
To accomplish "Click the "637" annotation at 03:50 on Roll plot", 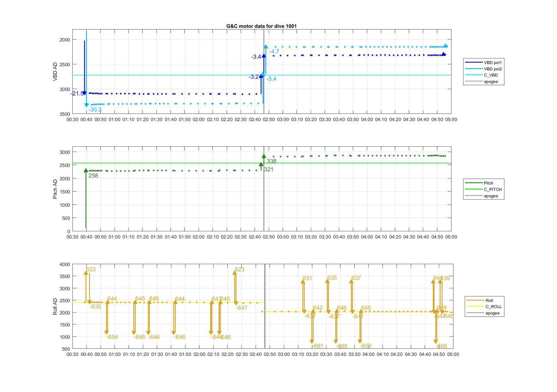I will [x=356, y=278].
